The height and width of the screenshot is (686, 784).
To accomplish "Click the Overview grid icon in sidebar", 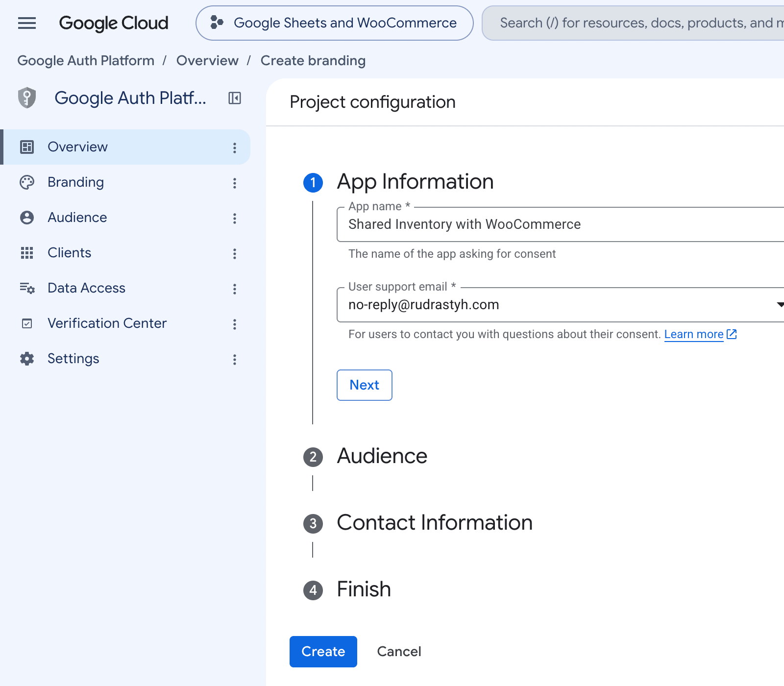I will pyautogui.click(x=27, y=147).
